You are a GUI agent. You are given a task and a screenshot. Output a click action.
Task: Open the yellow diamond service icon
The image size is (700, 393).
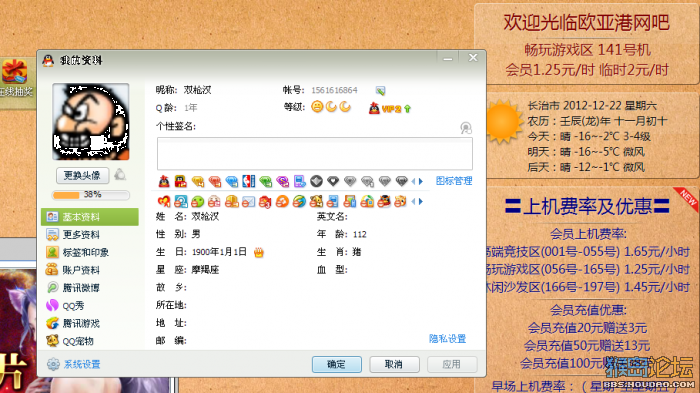(x=198, y=181)
